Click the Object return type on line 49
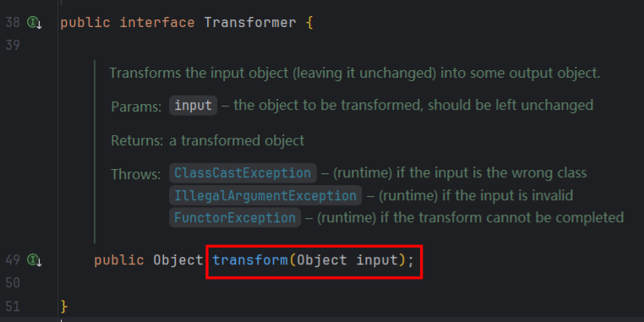The width and height of the screenshot is (644, 322). 178,260
